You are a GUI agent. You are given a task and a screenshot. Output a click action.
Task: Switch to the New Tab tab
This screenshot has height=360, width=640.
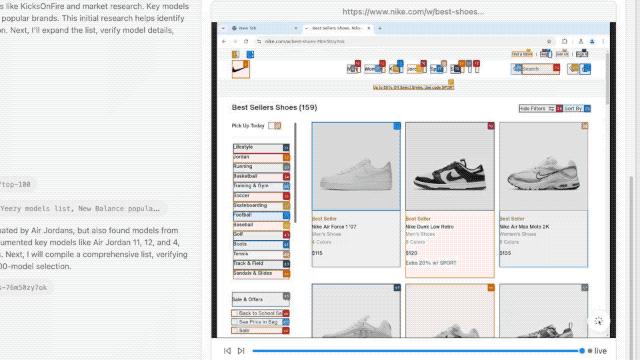[263, 28]
